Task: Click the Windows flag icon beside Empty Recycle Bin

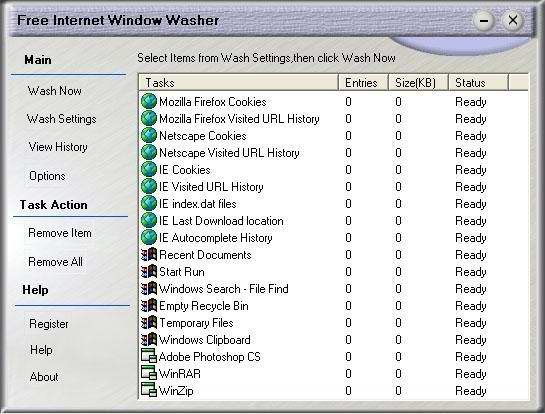Action: [x=149, y=306]
